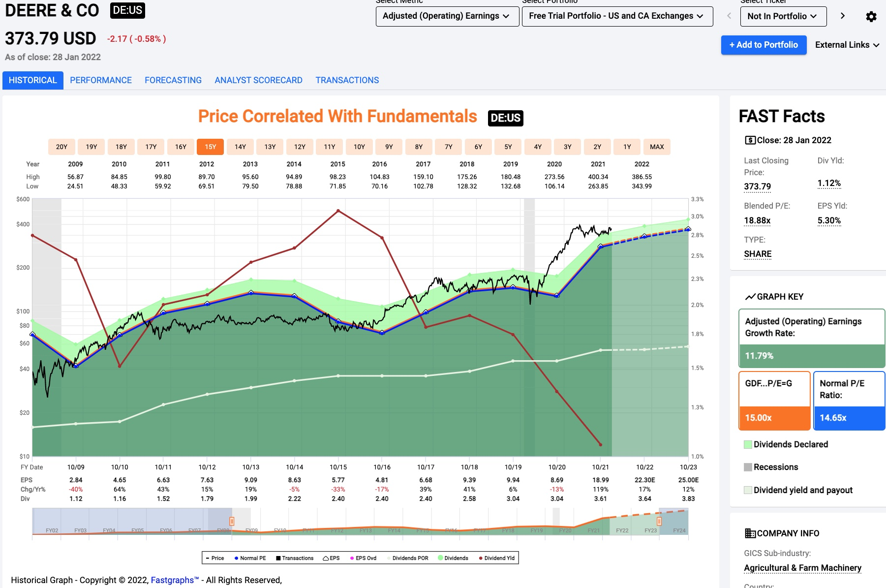Choose the 18Y time range
Viewport: 886px width, 588px height.
(x=121, y=147)
